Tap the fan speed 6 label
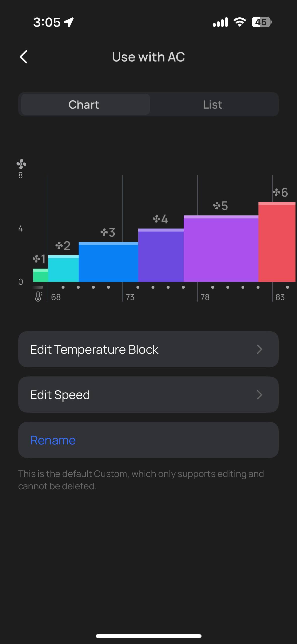The height and width of the screenshot is (644, 297). 280,192
